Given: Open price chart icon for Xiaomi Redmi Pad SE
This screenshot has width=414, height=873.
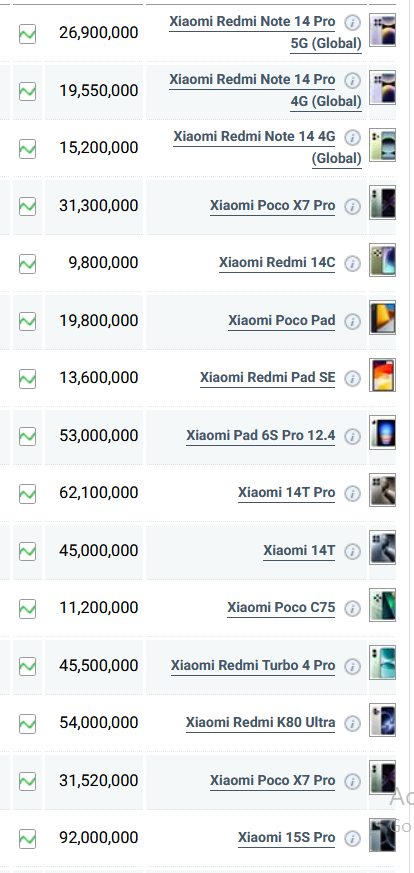Looking at the screenshot, I should [27, 379].
